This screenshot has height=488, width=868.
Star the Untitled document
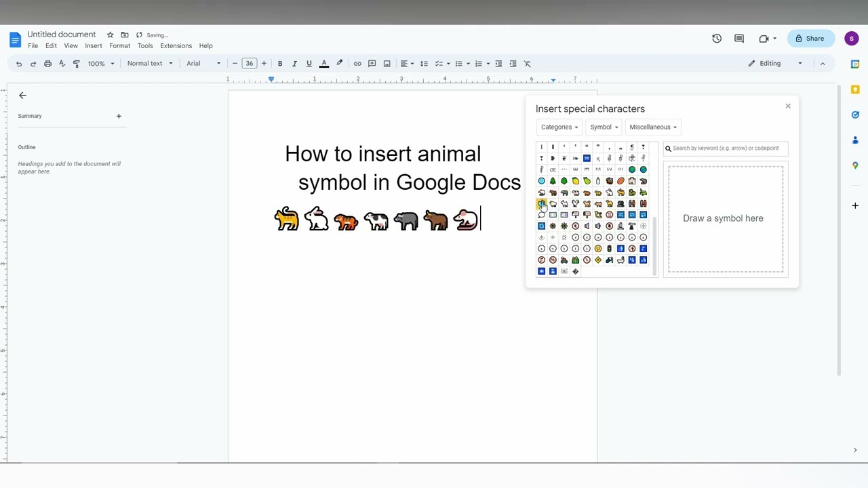point(110,35)
